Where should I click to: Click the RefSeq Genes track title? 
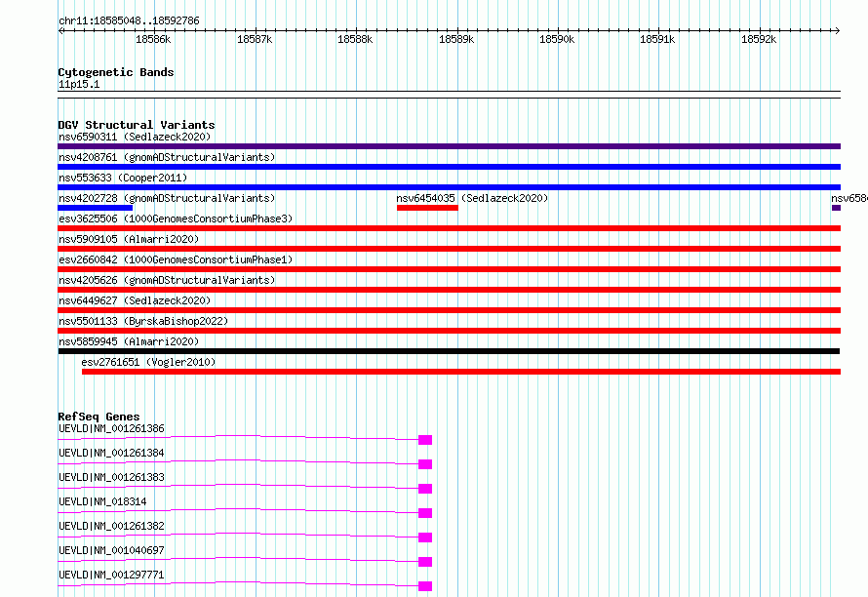click(x=99, y=417)
